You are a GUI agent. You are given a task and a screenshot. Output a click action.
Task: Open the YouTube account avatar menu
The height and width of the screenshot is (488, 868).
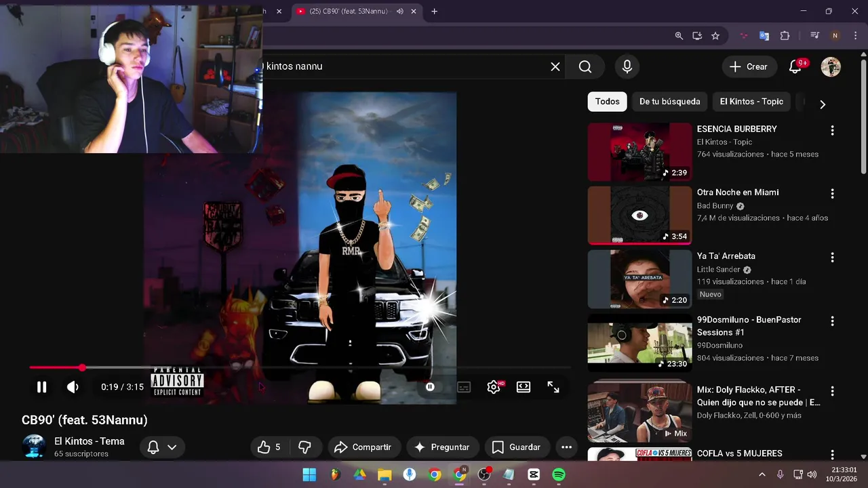[831, 66]
